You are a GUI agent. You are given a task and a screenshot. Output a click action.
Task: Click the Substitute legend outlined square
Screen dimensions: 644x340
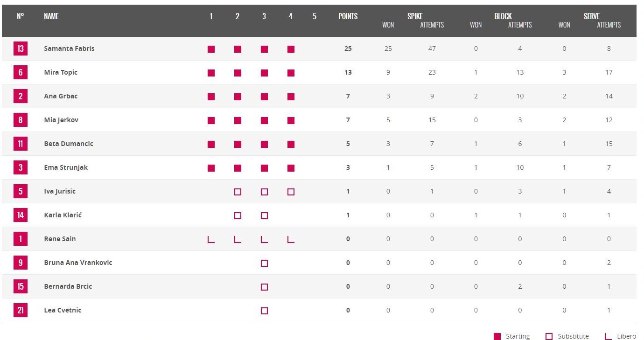549,336
